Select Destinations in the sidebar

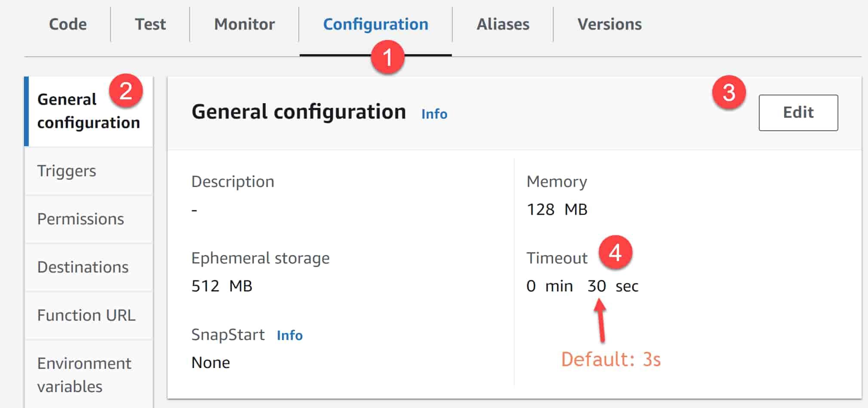click(x=83, y=267)
